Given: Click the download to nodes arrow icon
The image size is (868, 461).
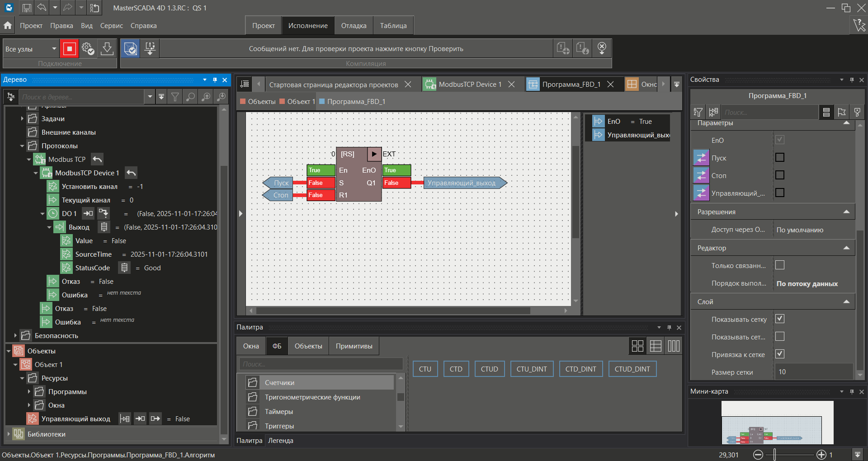Looking at the screenshot, I should tap(107, 49).
